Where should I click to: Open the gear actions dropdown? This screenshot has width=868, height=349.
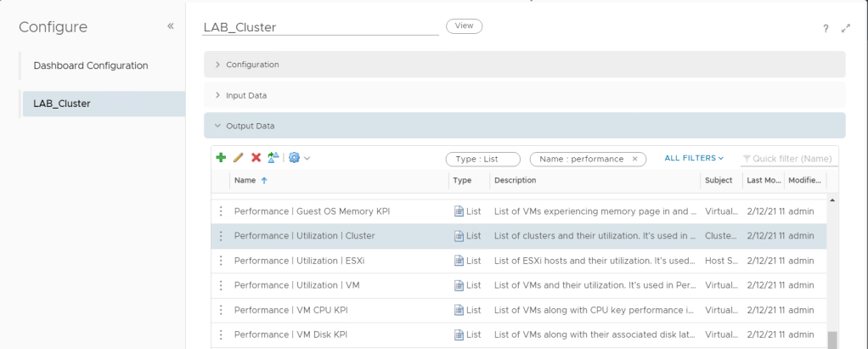(299, 158)
